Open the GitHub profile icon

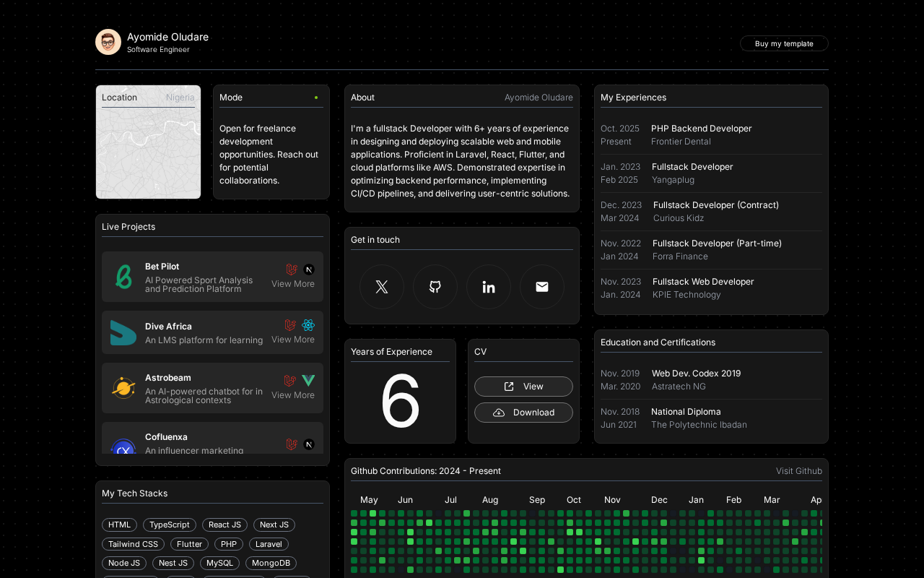point(435,287)
